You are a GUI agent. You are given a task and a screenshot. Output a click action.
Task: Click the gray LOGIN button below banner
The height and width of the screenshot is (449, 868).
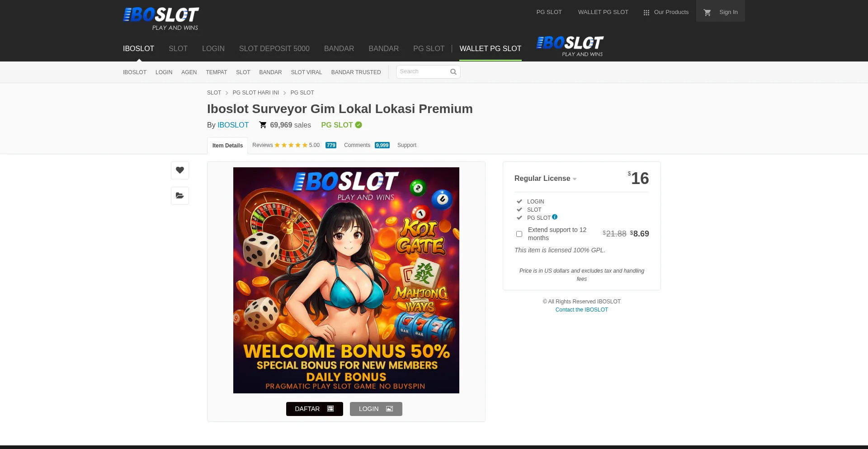click(x=376, y=409)
